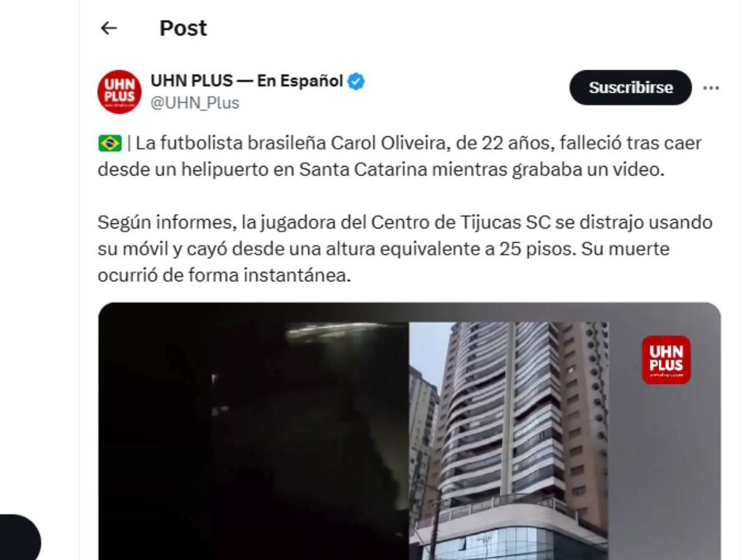Click the Brazil flag emoji in the post

(110, 143)
